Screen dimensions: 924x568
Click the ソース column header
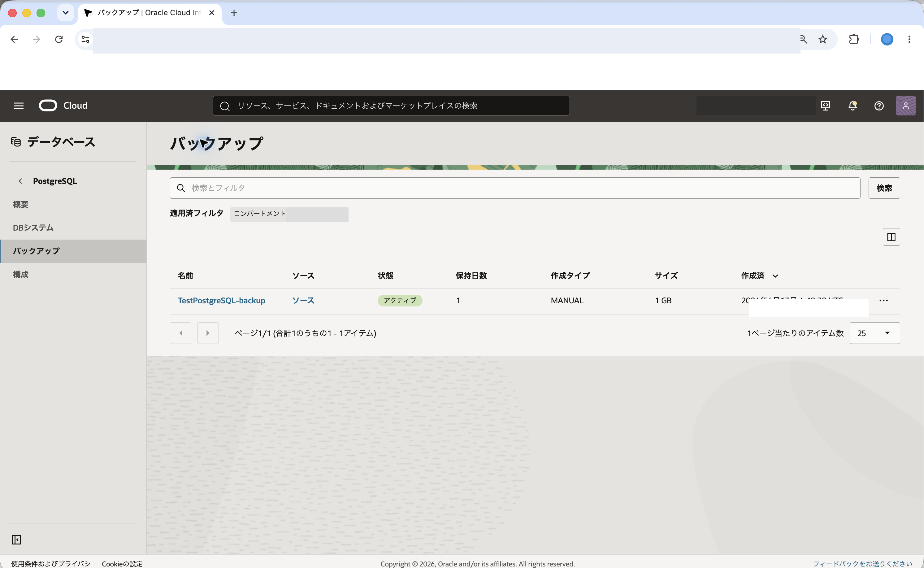pyautogui.click(x=303, y=276)
